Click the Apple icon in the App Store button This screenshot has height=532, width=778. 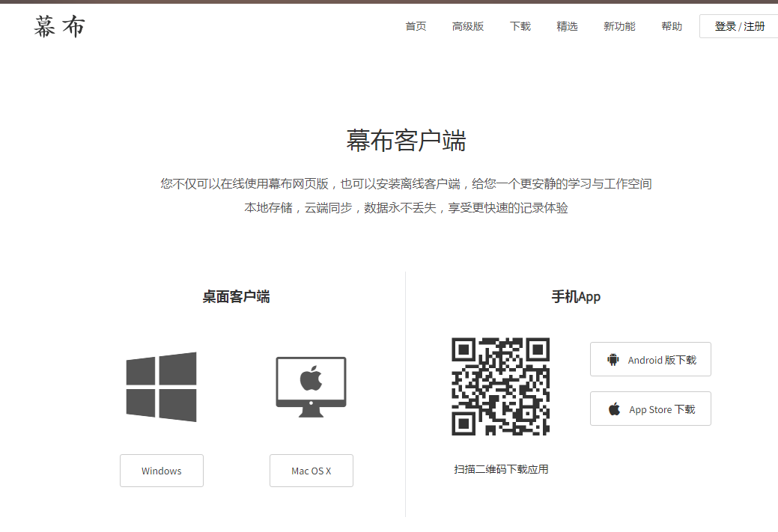(614, 409)
